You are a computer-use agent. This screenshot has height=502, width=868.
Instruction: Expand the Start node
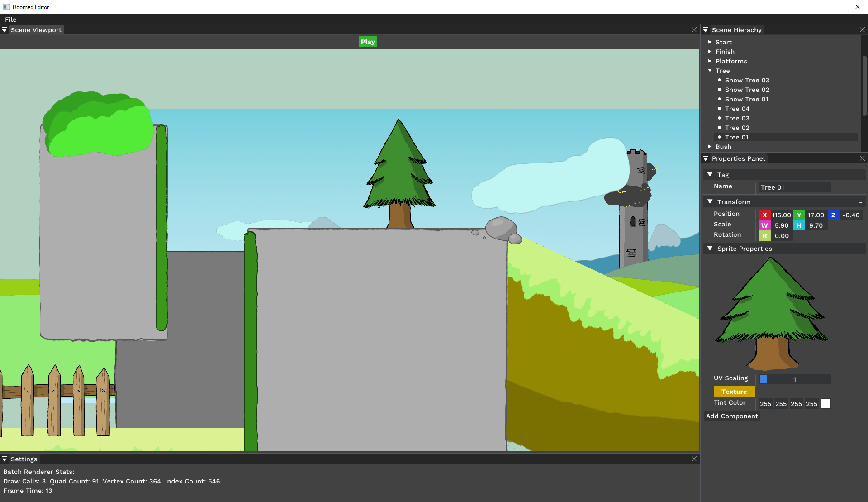point(710,42)
